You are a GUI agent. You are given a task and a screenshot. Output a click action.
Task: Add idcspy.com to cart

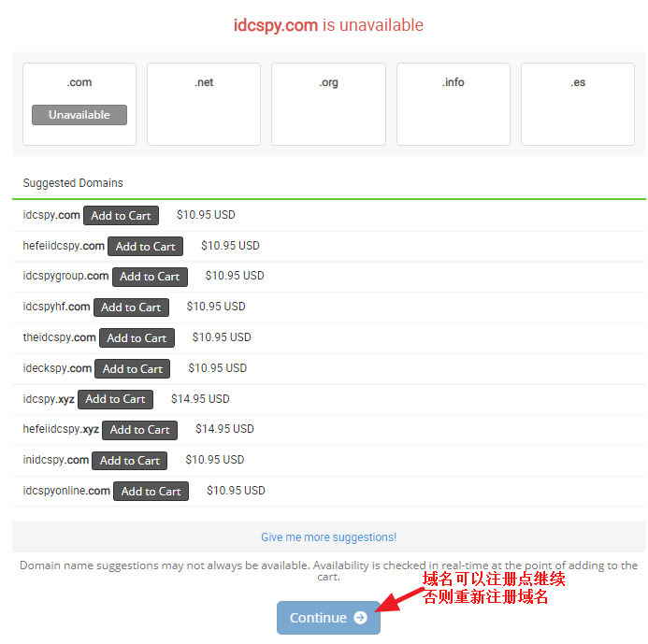[121, 216]
